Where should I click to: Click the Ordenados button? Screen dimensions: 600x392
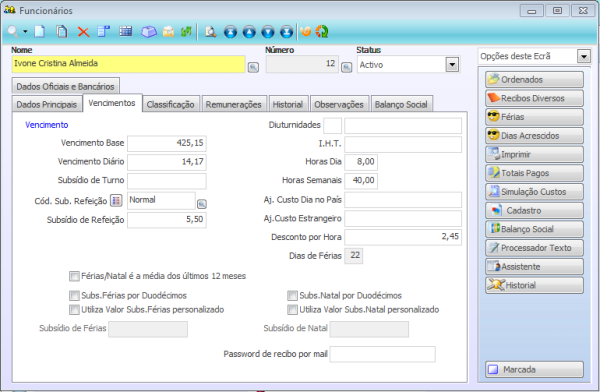(x=534, y=79)
